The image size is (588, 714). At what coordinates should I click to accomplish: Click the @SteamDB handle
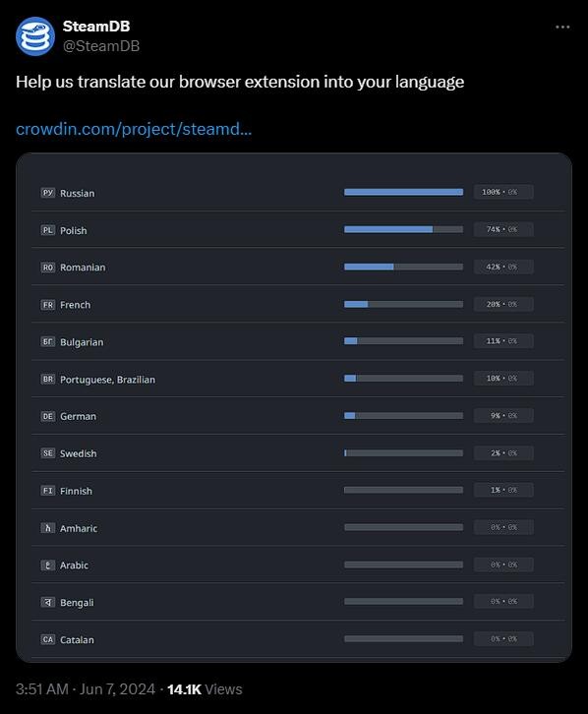click(x=101, y=46)
